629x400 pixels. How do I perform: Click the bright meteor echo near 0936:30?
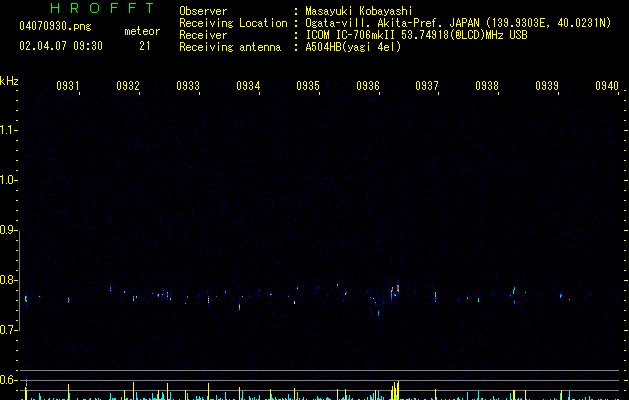398,287
